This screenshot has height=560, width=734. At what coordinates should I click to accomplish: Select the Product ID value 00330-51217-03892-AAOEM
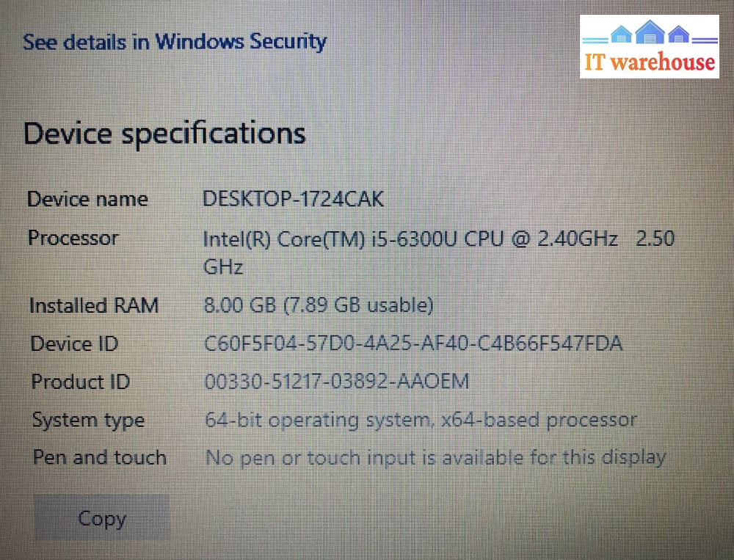pyautogui.click(x=337, y=382)
